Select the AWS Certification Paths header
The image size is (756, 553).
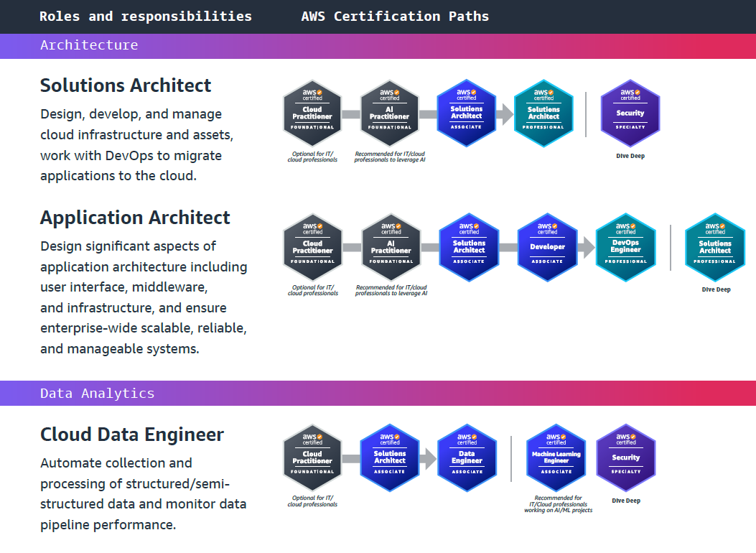(395, 16)
